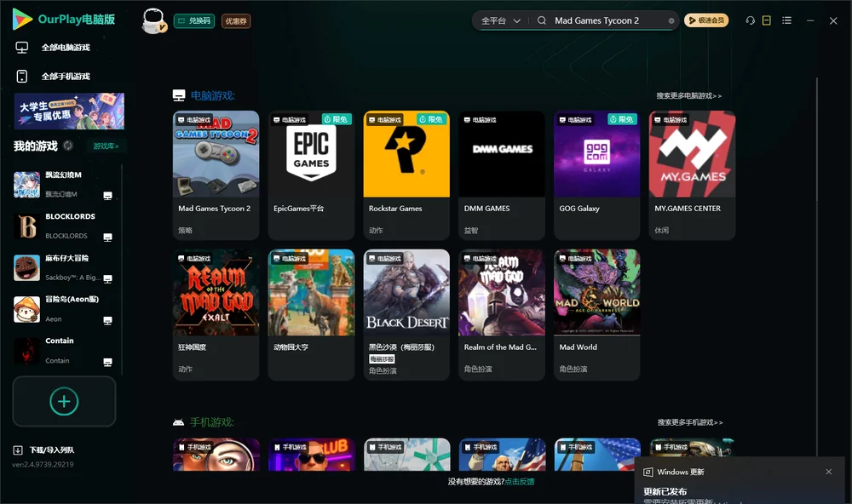
Task: Click the refresh icon beside 我的游戏
Action: click(x=68, y=146)
